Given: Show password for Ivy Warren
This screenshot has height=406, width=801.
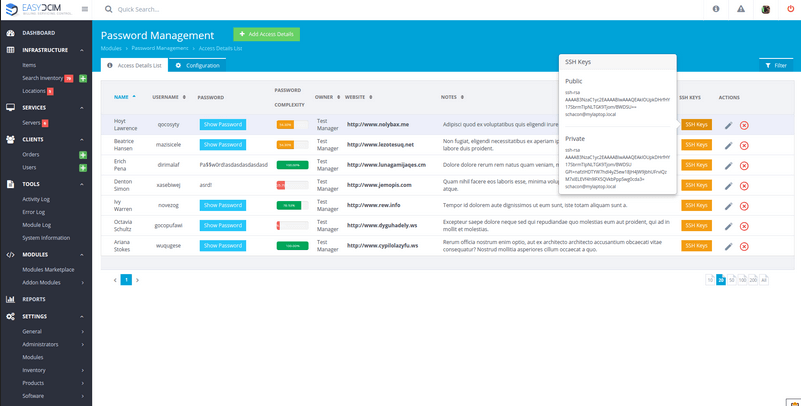Looking at the screenshot, I should point(222,205).
